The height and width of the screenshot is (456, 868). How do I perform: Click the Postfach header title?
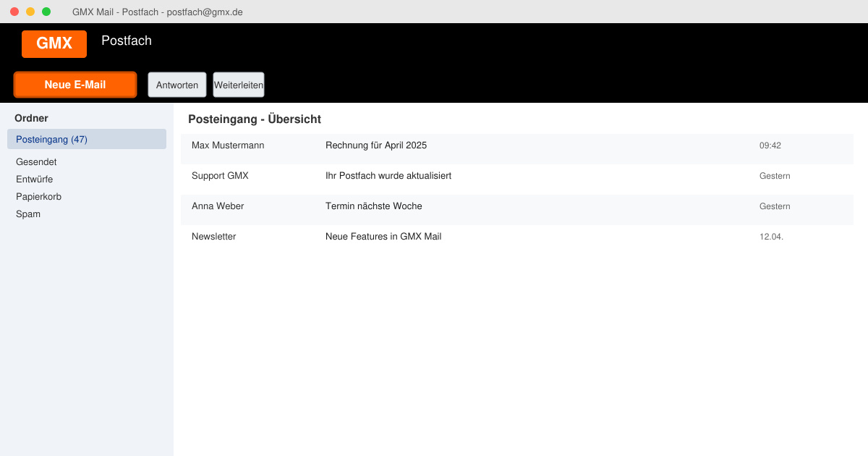click(x=127, y=41)
